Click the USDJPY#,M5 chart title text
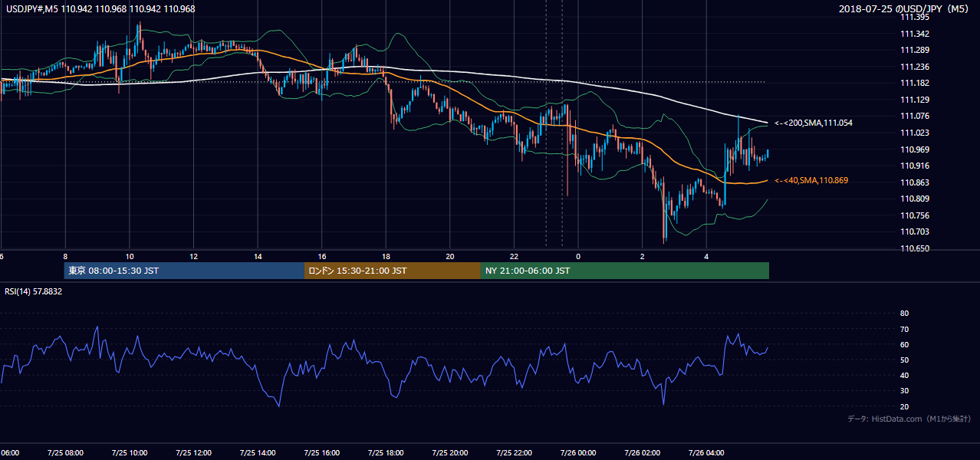Image resolution: width=980 pixels, height=460 pixels. 100,9
